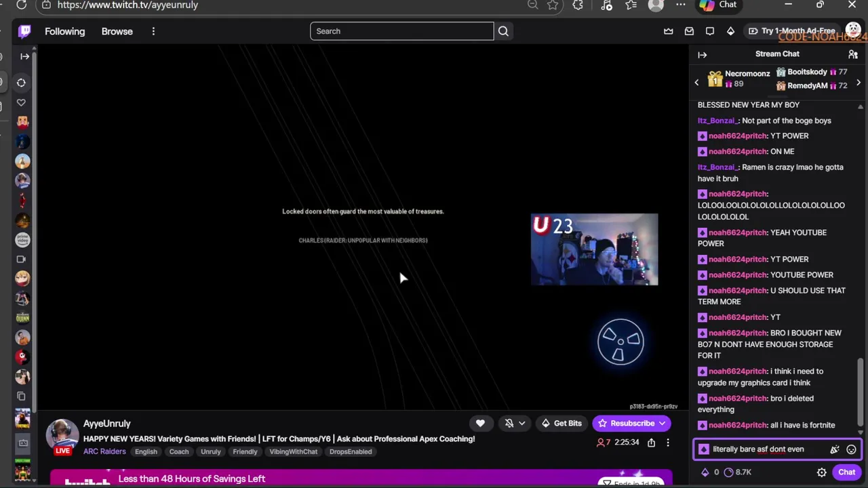This screenshot has height=488, width=868.
Task: Add page to favorites star icon
Action: coord(553,5)
